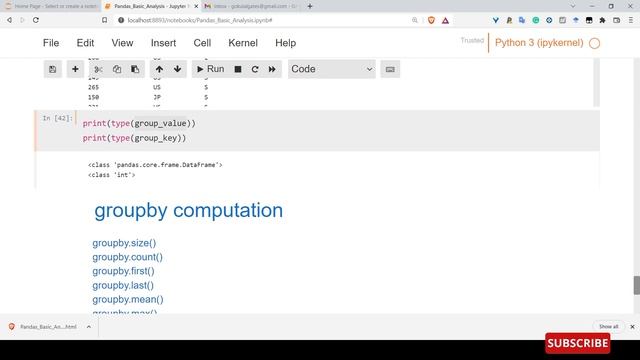The width and height of the screenshot is (640, 360).
Task: Bookmark this page icon
Action: (104, 20)
